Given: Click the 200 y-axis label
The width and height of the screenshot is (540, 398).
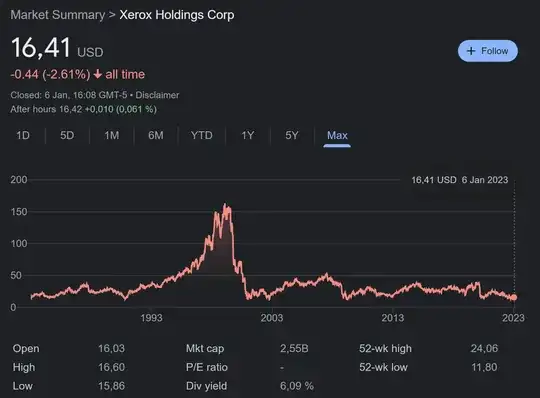Looking at the screenshot, I should pos(19,180).
